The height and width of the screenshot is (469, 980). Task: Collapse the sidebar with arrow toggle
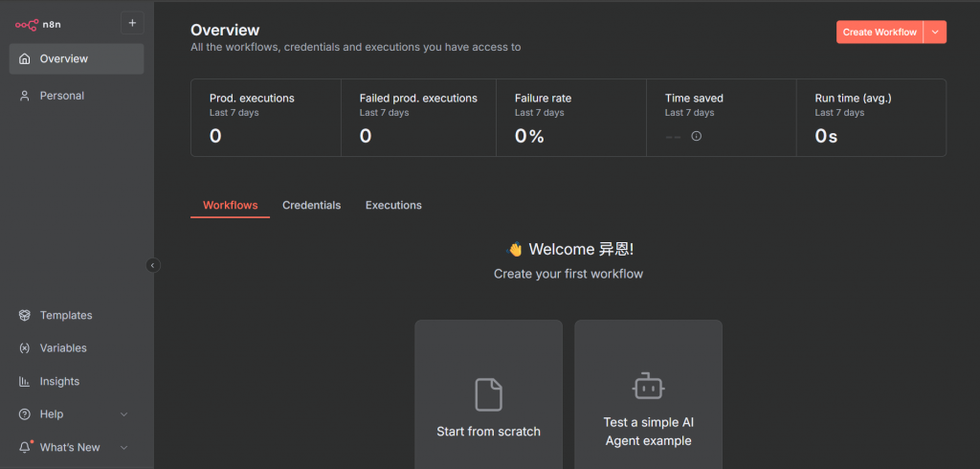pos(152,265)
